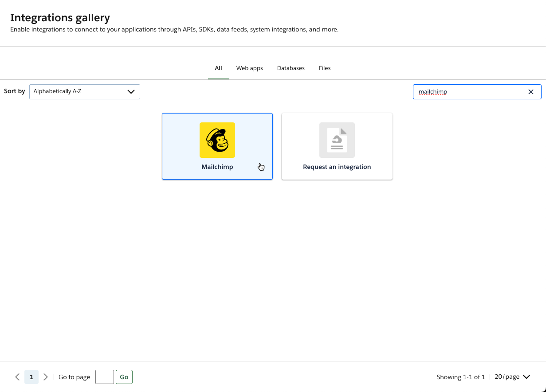This screenshot has width=546, height=392.
Task: Select the All tab
Action: [x=218, y=68]
